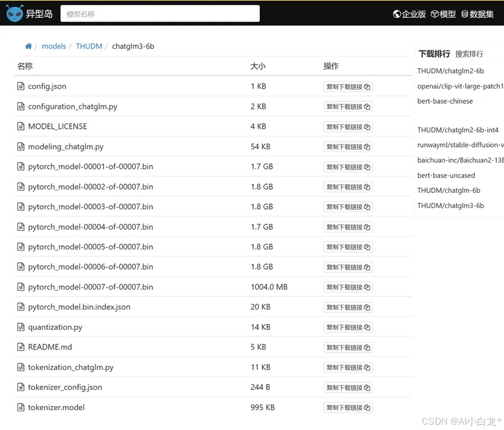Open openai/clip-vit-large-patch ranking entry
Image resolution: width=504 pixels, height=430 pixels.
(460, 86)
